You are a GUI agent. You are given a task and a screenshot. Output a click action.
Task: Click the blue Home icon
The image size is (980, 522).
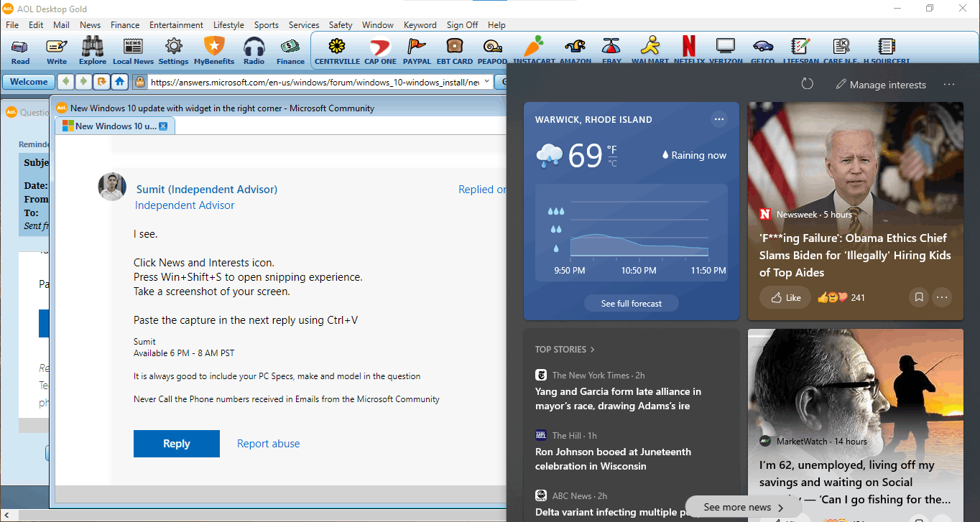tap(119, 82)
